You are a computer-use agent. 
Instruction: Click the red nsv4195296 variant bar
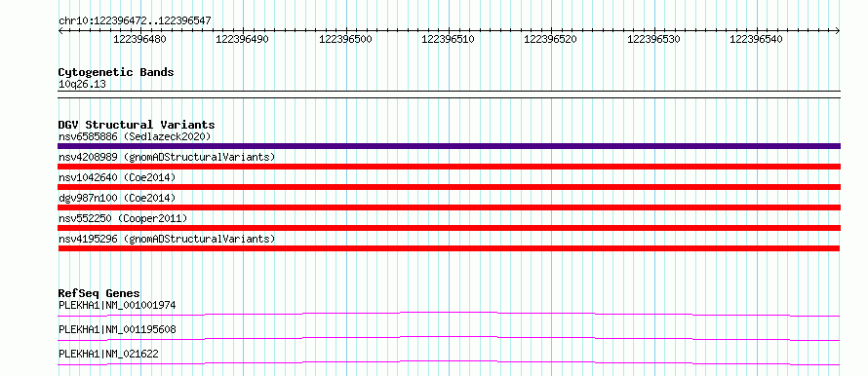click(450, 248)
